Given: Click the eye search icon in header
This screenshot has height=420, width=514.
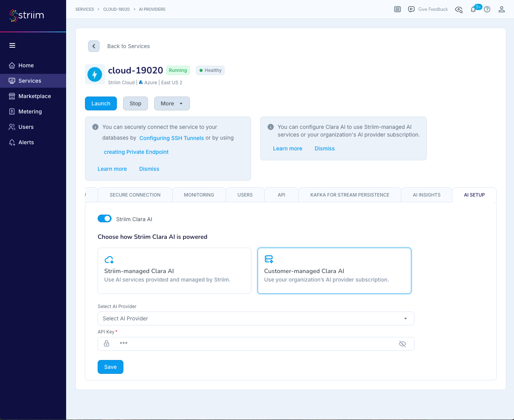Looking at the screenshot, I should tap(459, 10).
